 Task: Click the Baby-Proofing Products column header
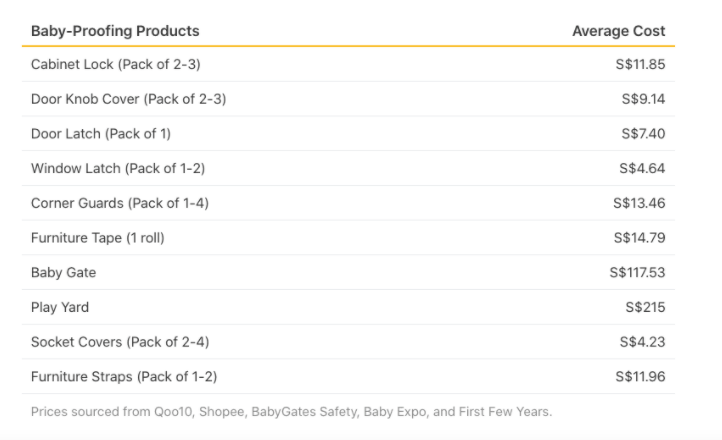(115, 31)
